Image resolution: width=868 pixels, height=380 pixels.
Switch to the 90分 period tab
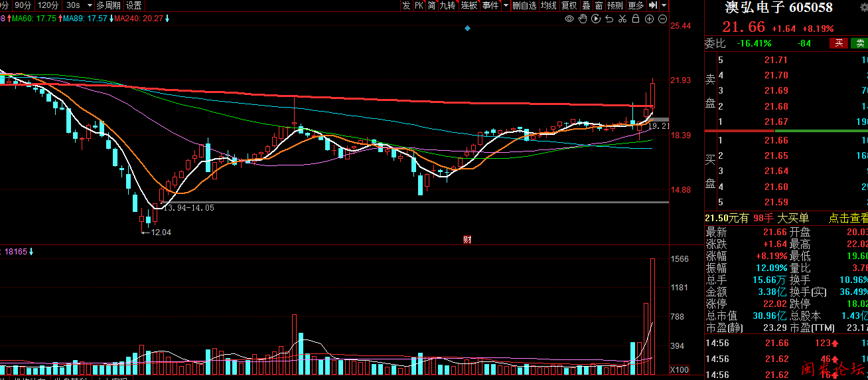pos(23,5)
